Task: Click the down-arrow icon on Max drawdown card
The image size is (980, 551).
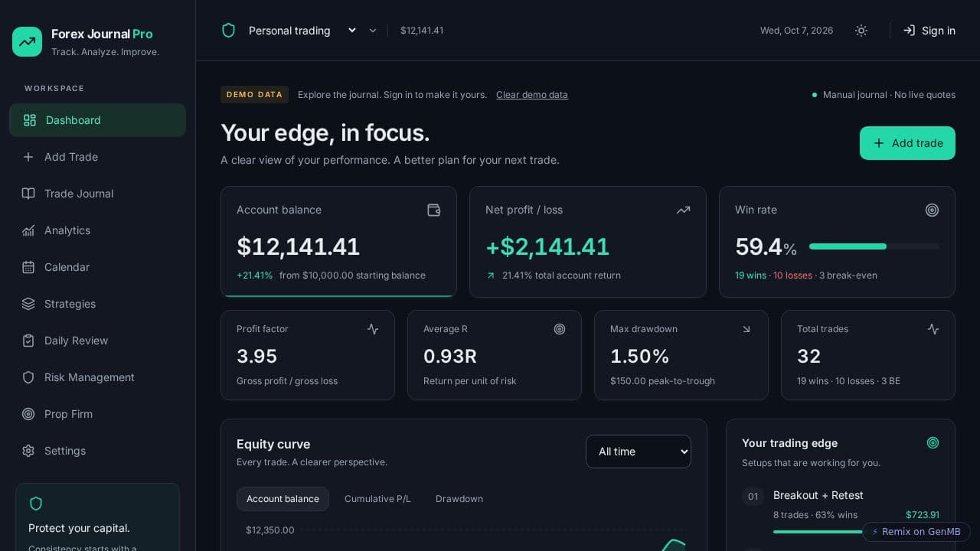Action: pos(746,329)
